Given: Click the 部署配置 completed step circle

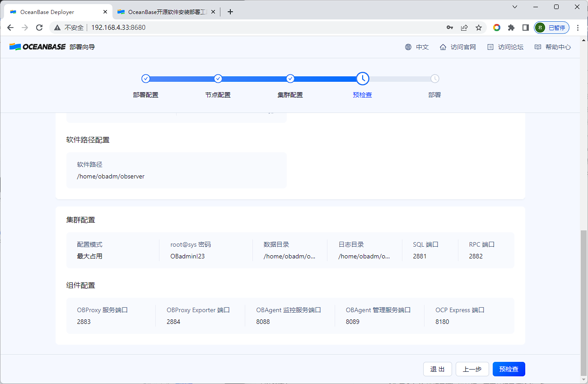Looking at the screenshot, I should tap(146, 79).
